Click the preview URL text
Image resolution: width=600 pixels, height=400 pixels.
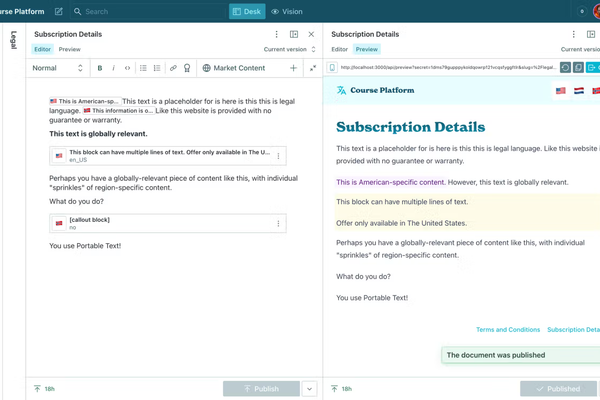(448, 68)
